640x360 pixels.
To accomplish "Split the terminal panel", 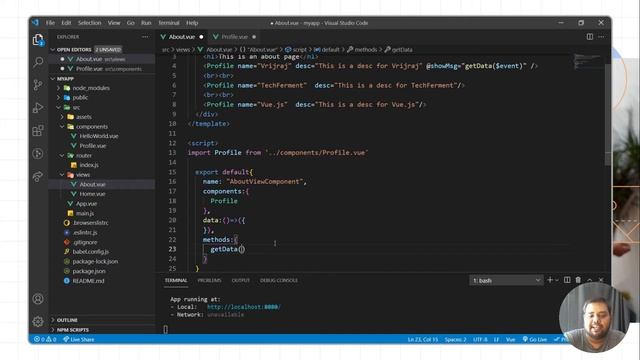I will 567,280.
